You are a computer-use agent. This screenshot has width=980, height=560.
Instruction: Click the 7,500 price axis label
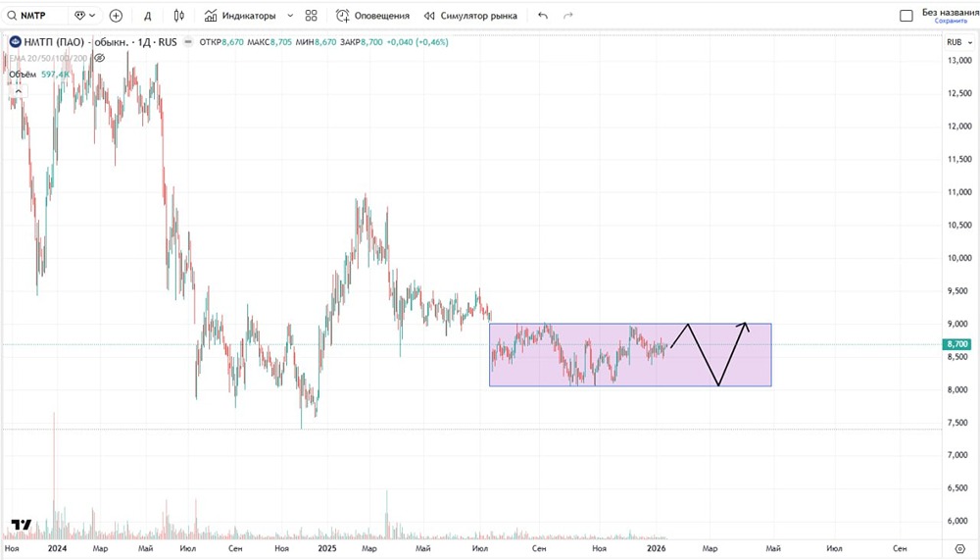[959, 423]
